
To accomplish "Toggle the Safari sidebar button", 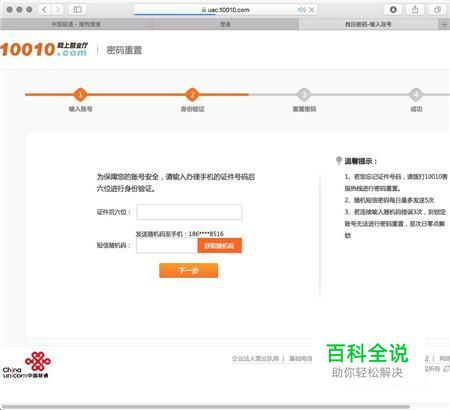I will click(77, 10).
